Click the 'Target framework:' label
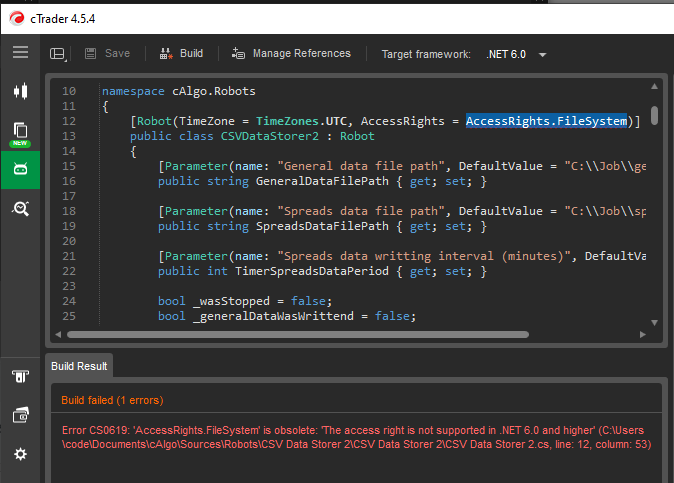Viewport: 674px width, 483px height. tap(426, 54)
